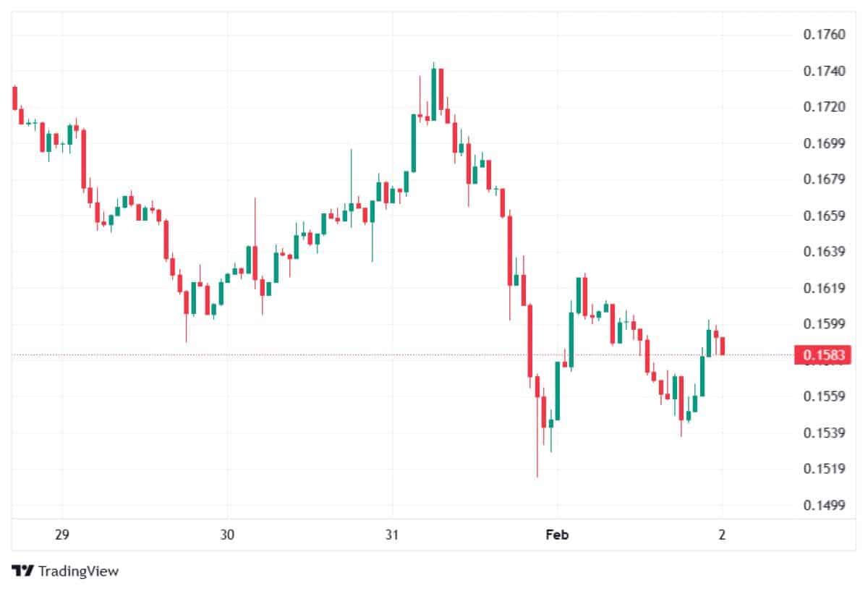Click the 31 date marker on time axis
Image resolution: width=868 pixels, height=591 pixels.
pyautogui.click(x=392, y=535)
